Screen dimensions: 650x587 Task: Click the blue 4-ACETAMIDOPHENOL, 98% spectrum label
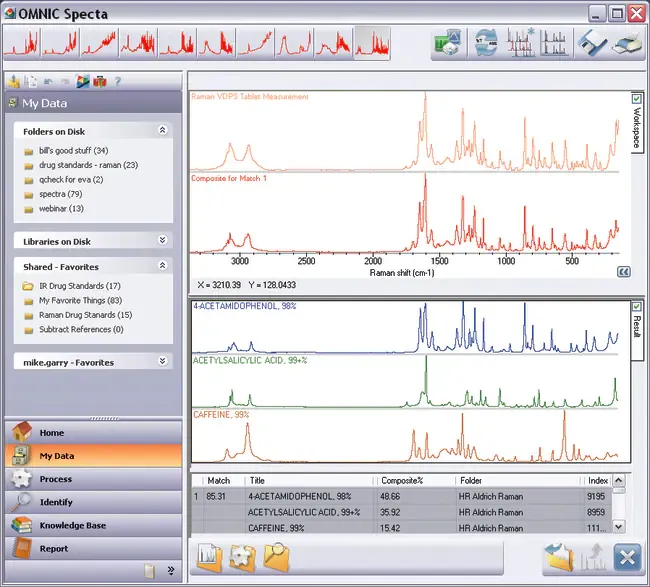pyautogui.click(x=245, y=306)
